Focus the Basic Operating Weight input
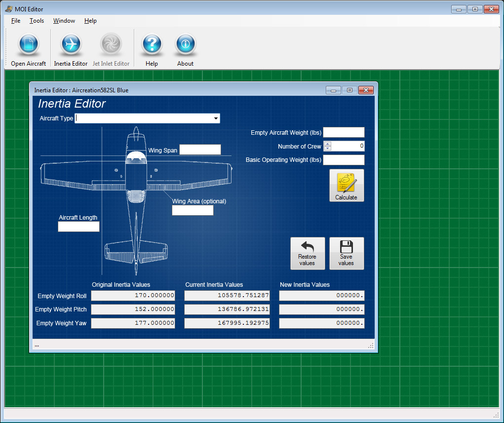Screen dimensions: 504x423 (x=344, y=160)
